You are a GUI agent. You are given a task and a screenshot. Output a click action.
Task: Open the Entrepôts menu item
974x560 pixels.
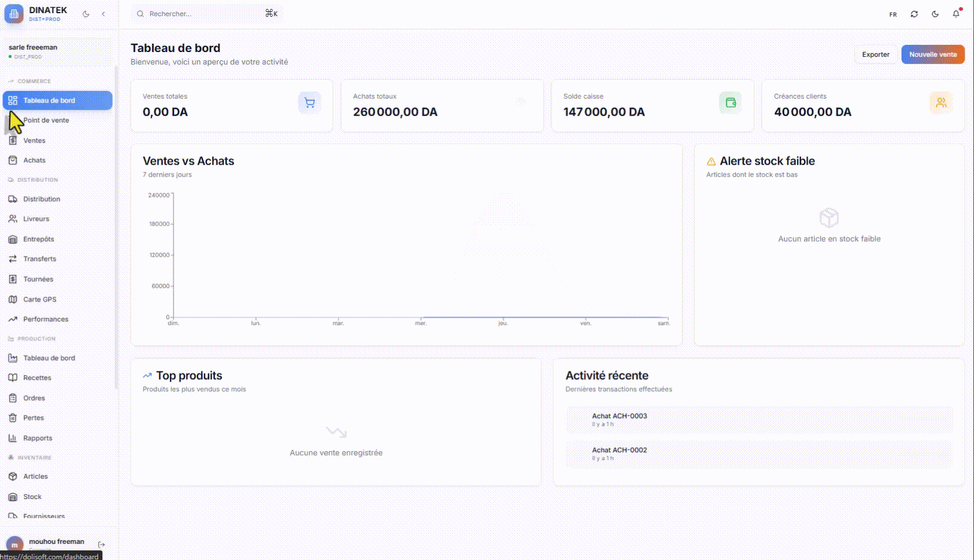tap(38, 239)
